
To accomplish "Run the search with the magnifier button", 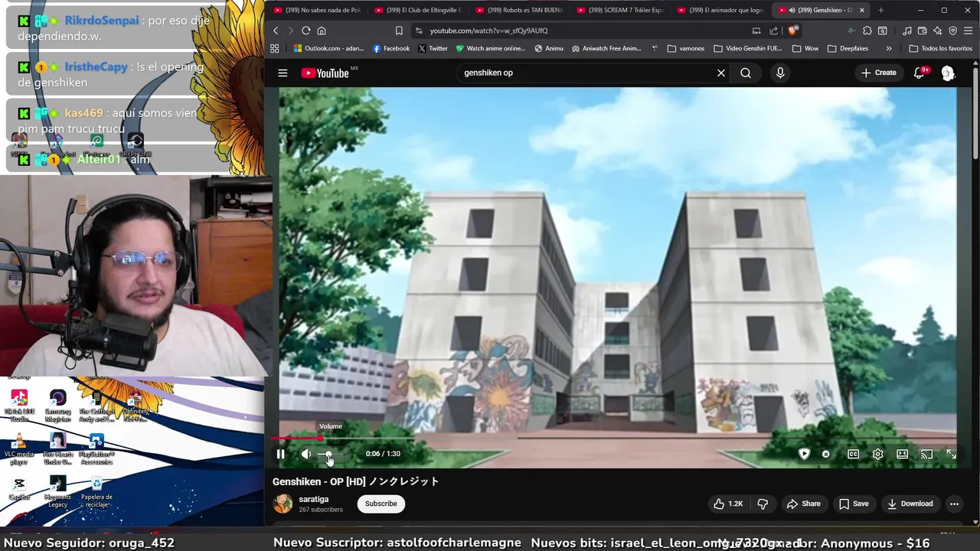I will 746,73.
